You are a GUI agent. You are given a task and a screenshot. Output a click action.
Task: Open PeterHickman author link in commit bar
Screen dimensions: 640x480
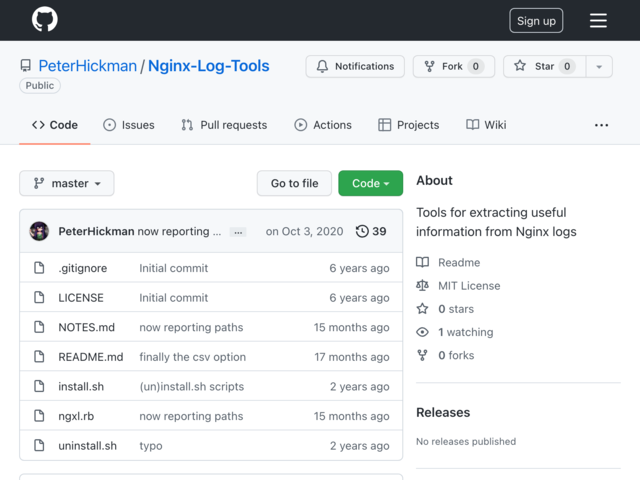click(x=96, y=231)
